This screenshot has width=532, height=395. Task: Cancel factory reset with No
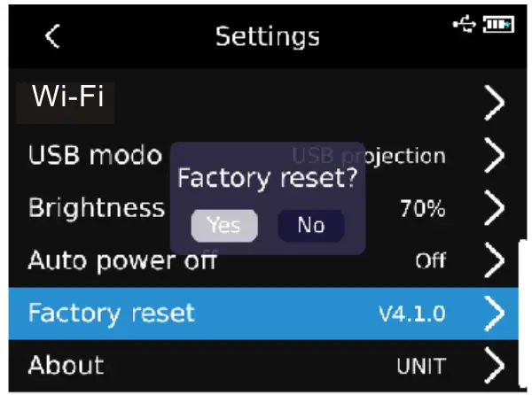(x=310, y=226)
